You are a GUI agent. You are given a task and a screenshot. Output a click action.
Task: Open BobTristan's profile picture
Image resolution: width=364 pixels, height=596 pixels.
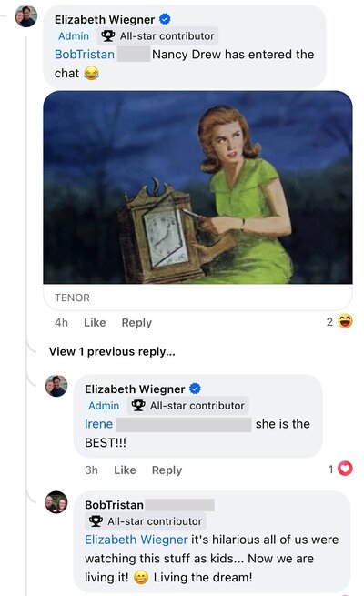point(56,502)
